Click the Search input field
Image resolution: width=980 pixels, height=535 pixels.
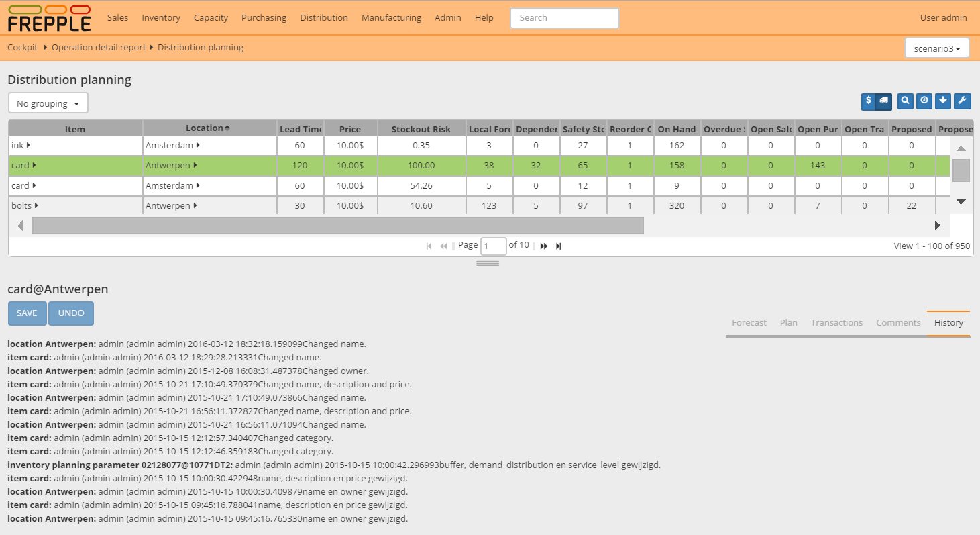pos(564,18)
